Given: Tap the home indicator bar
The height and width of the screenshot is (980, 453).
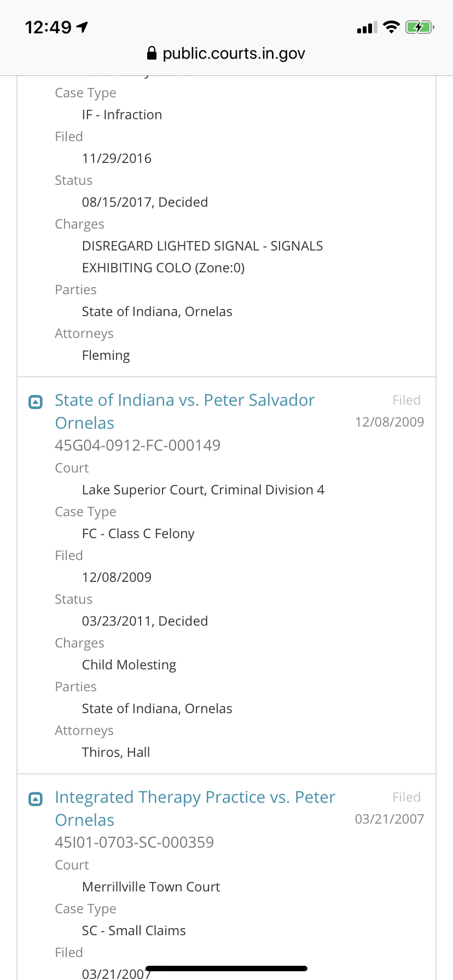Looking at the screenshot, I should [x=226, y=969].
